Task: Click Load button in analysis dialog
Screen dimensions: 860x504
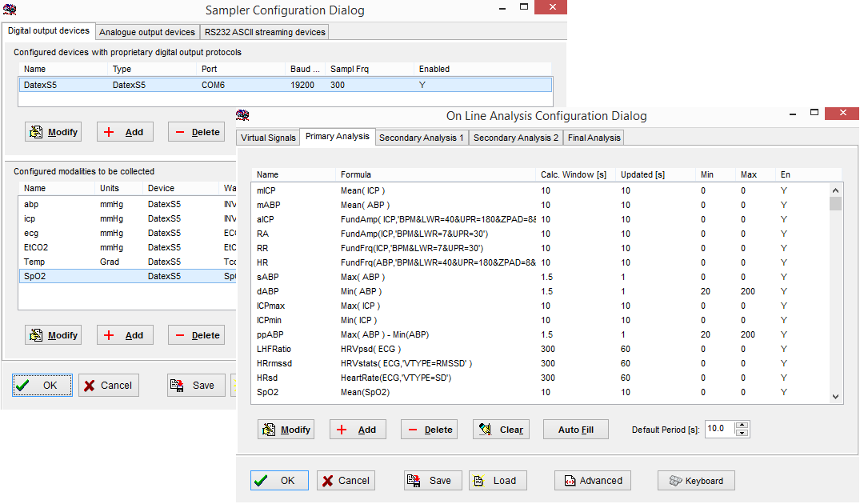Action: pos(498,481)
